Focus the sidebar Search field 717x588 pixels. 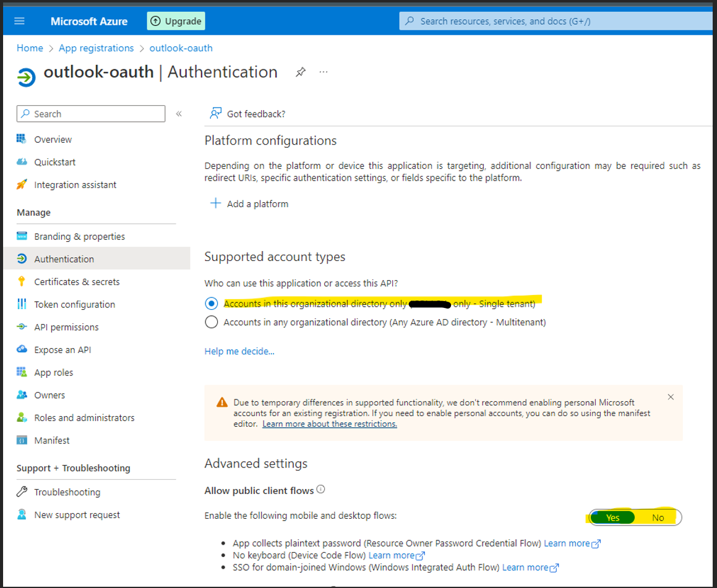[91, 114]
